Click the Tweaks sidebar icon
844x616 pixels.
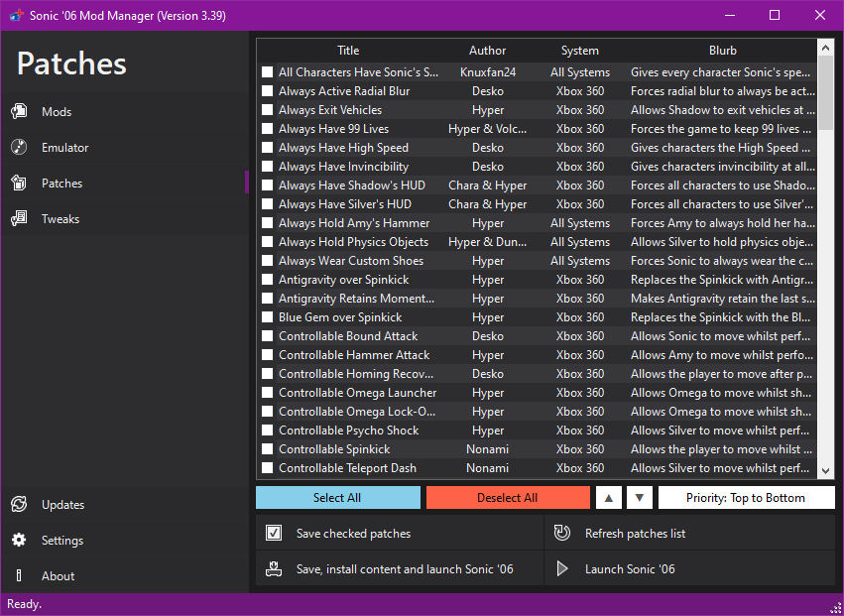click(19, 219)
